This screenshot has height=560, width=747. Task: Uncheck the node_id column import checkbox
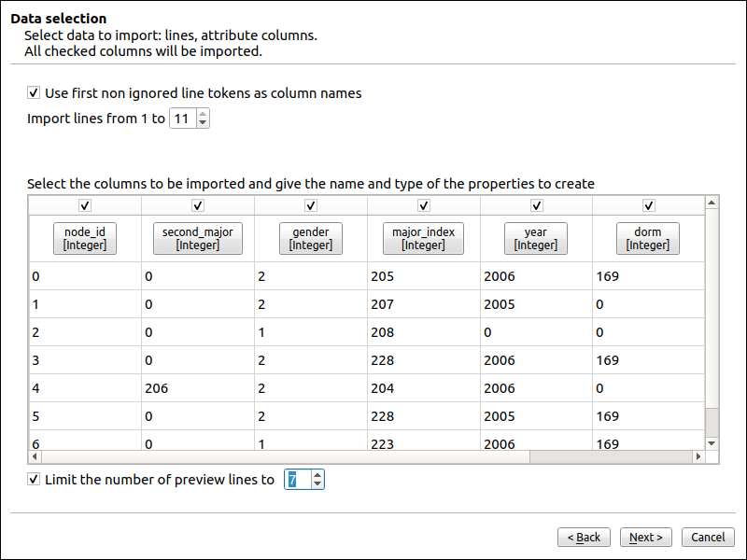click(85, 205)
